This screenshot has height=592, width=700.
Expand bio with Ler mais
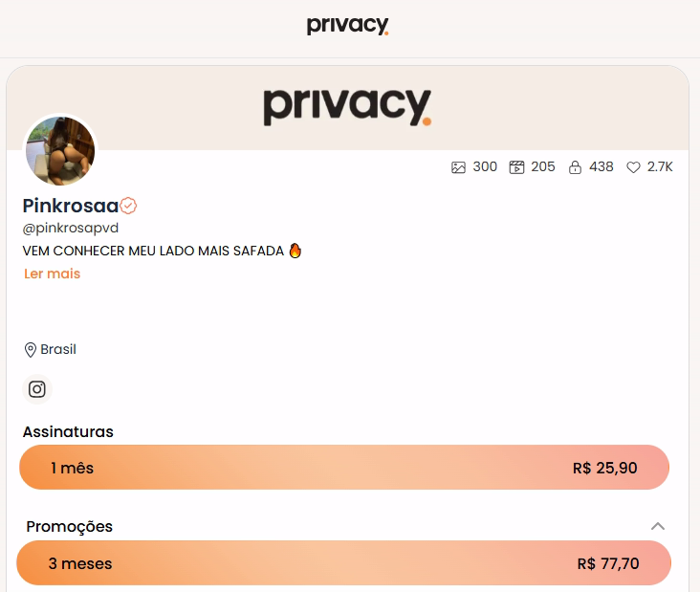point(53,274)
